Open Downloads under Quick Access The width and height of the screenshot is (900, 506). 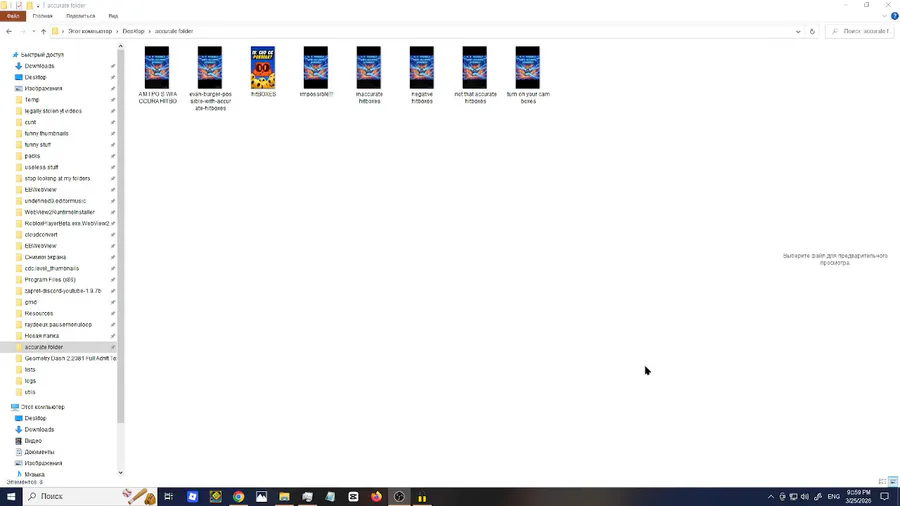point(39,66)
